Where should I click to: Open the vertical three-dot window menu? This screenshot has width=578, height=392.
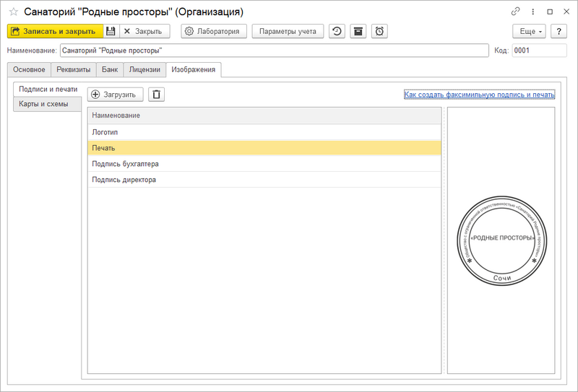tap(532, 12)
